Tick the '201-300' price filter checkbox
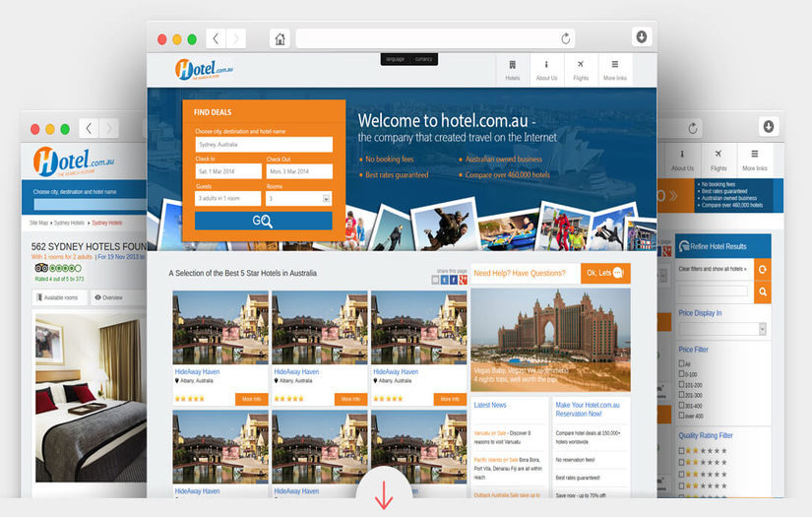 (681, 395)
